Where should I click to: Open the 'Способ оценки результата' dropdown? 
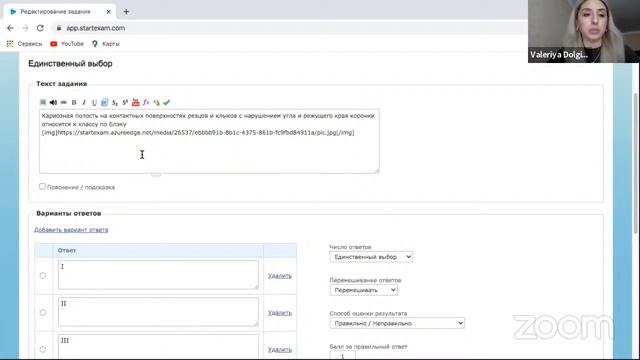point(397,323)
